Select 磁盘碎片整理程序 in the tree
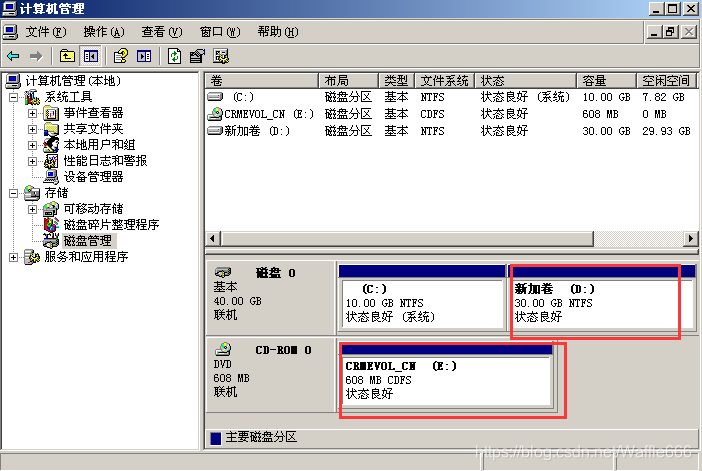This screenshot has height=471, width=702. tap(111, 225)
